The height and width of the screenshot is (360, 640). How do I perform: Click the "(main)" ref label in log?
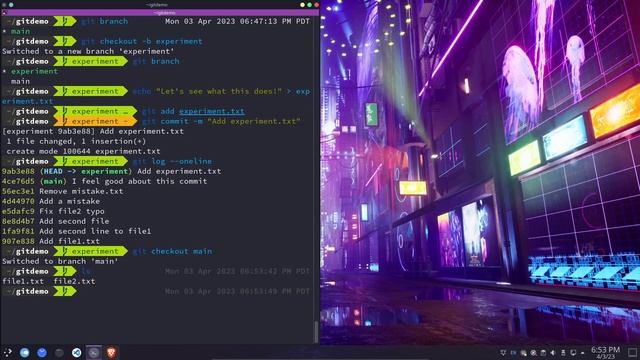[53, 181]
